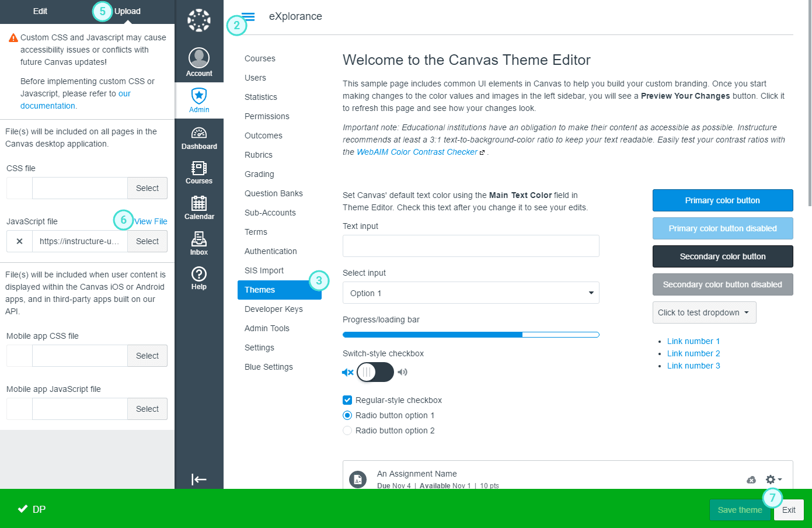Toggle the switch-style checkbox
Screen dimensions: 812x528
click(375, 372)
